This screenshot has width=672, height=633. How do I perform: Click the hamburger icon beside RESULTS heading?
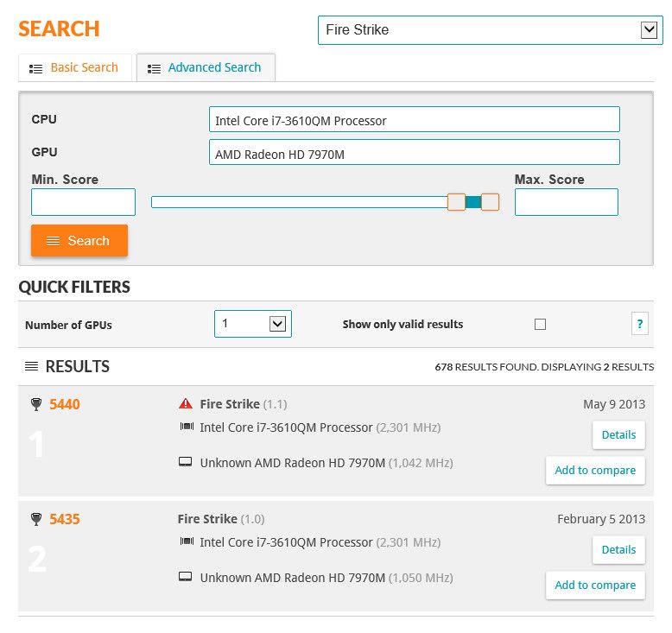[31, 367]
